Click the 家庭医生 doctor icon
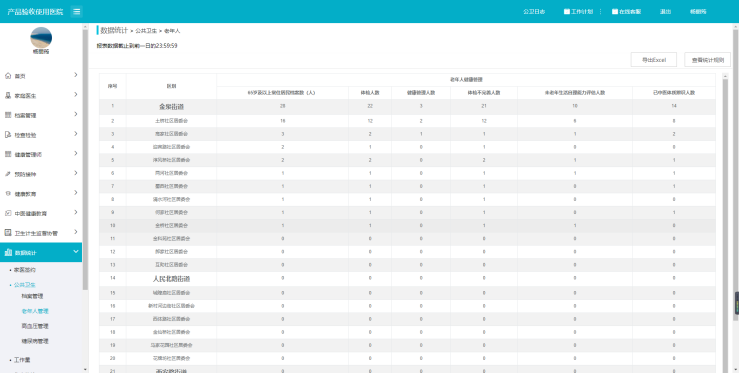This screenshot has width=740, height=374. pos(8,95)
